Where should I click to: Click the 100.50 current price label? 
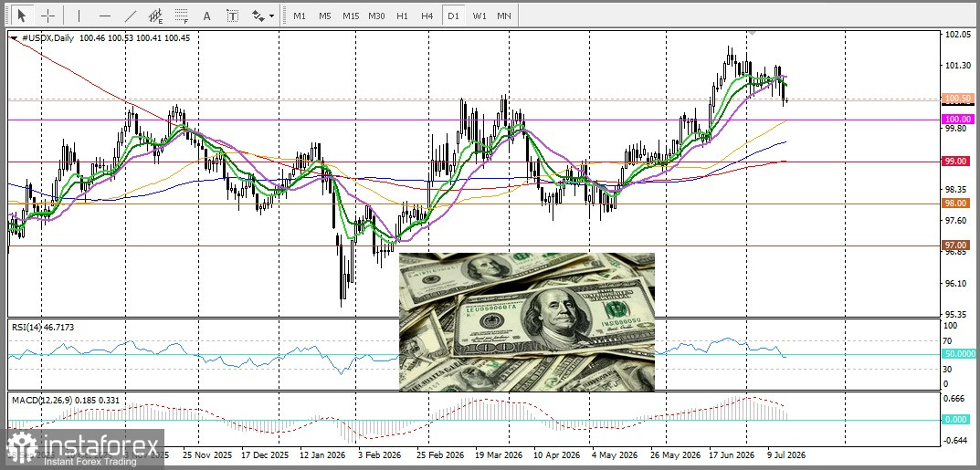[x=958, y=99]
